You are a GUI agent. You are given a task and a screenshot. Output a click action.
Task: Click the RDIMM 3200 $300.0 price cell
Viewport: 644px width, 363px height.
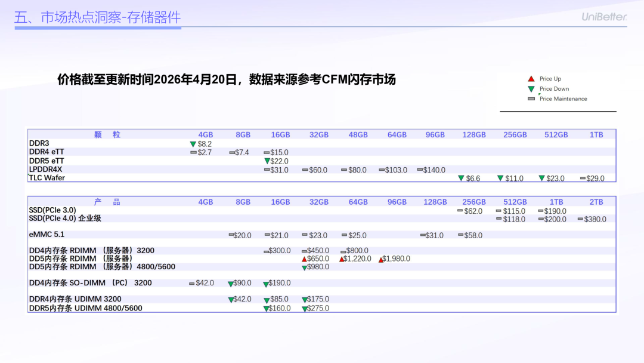pyautogui.click(x=280, y=251)
